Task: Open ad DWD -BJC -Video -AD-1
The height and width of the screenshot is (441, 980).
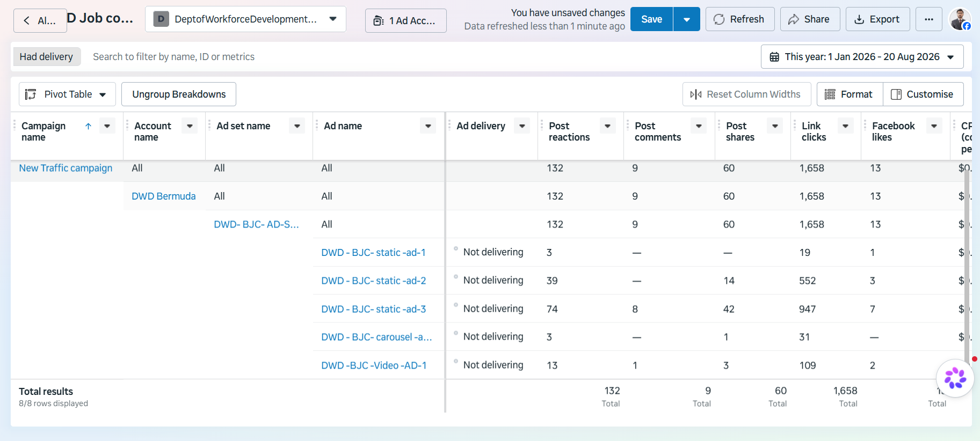Action: click(374, 365)
